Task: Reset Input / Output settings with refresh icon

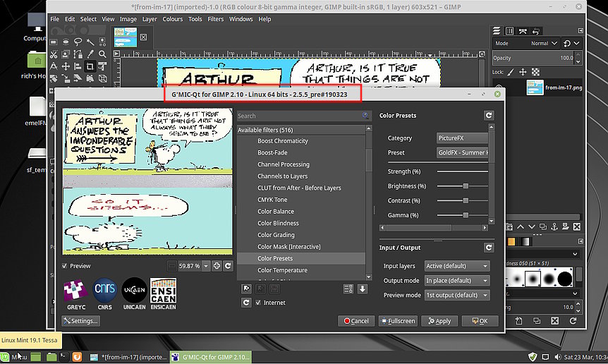Action: click(x=489, y=248)
